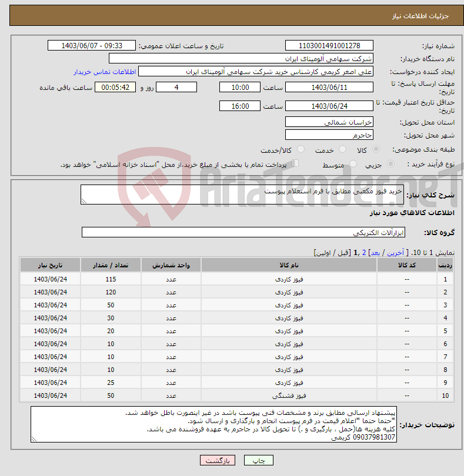Click the کد کالا column header

pos(407,265)
